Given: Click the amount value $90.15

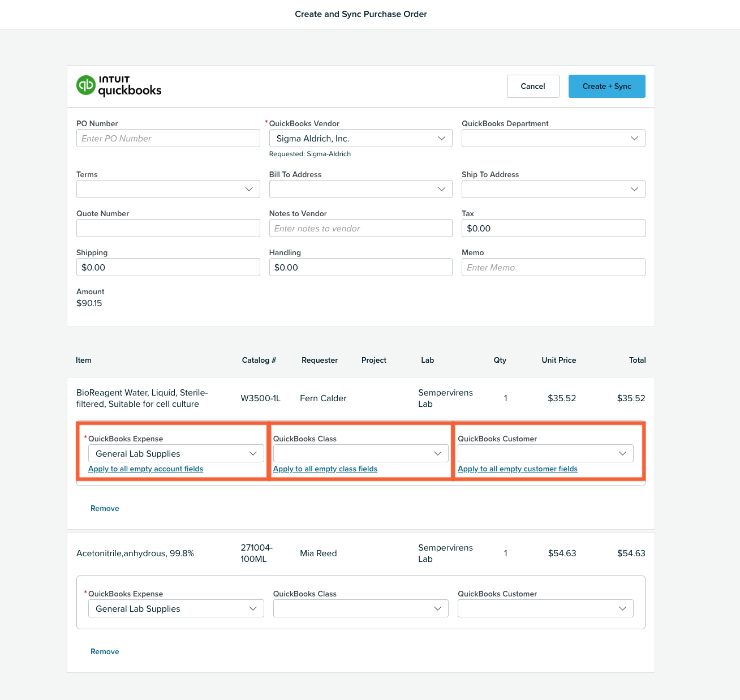Looking at the screenshot, I should 89,303.
